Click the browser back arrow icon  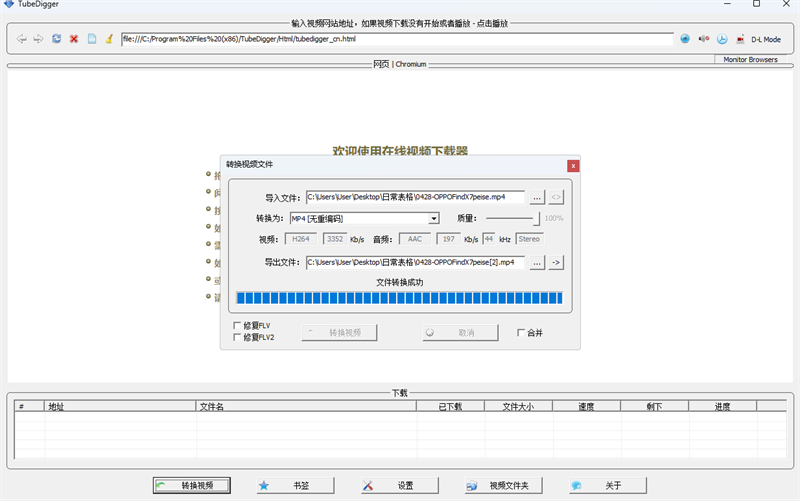pos(22,39)
